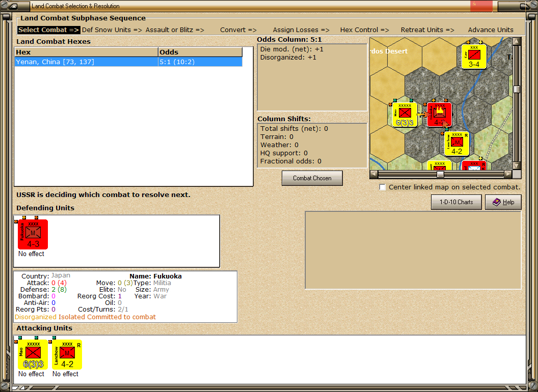The image size is (538, 392).
Task: Click the Convert subphase step
Action: point(238,30)
